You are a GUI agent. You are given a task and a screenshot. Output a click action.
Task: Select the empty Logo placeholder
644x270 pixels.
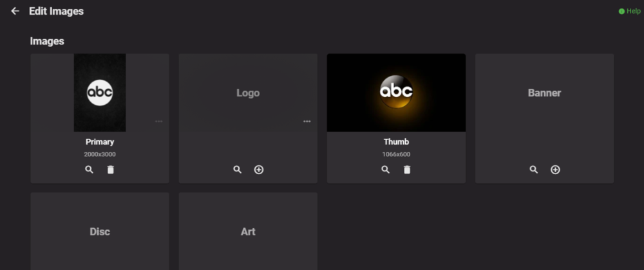tap(248, 93)
